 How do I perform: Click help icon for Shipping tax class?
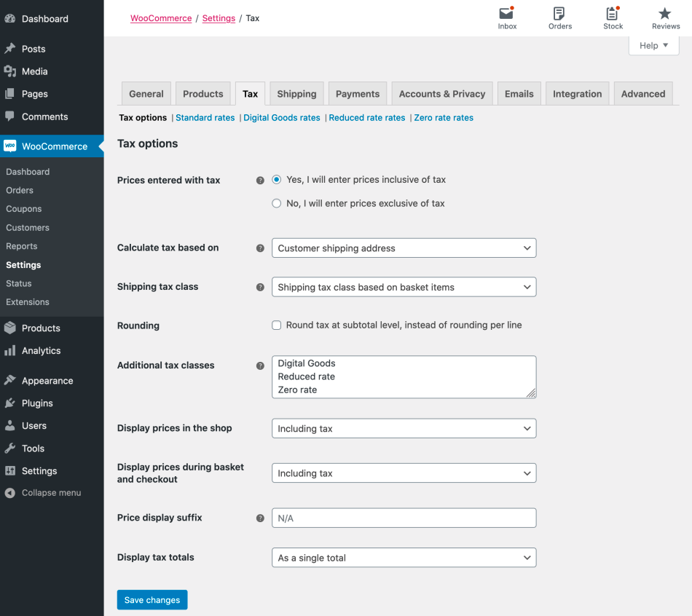coord(260,287)
